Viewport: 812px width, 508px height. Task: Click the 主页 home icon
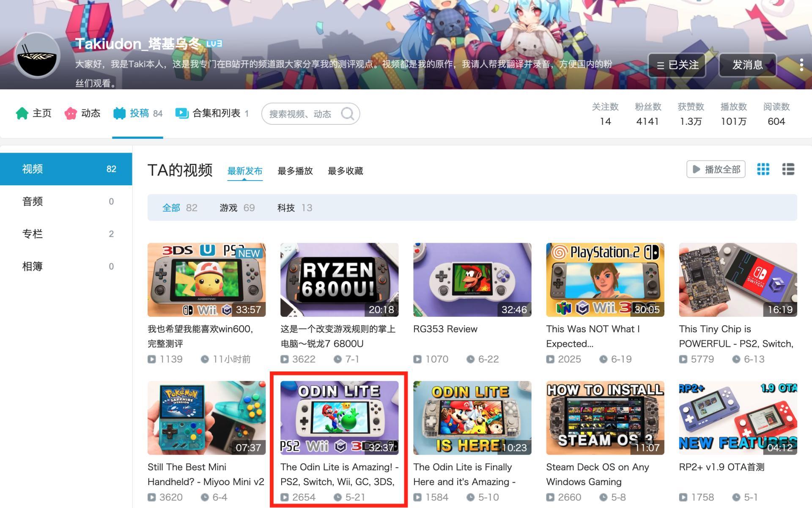22,113
